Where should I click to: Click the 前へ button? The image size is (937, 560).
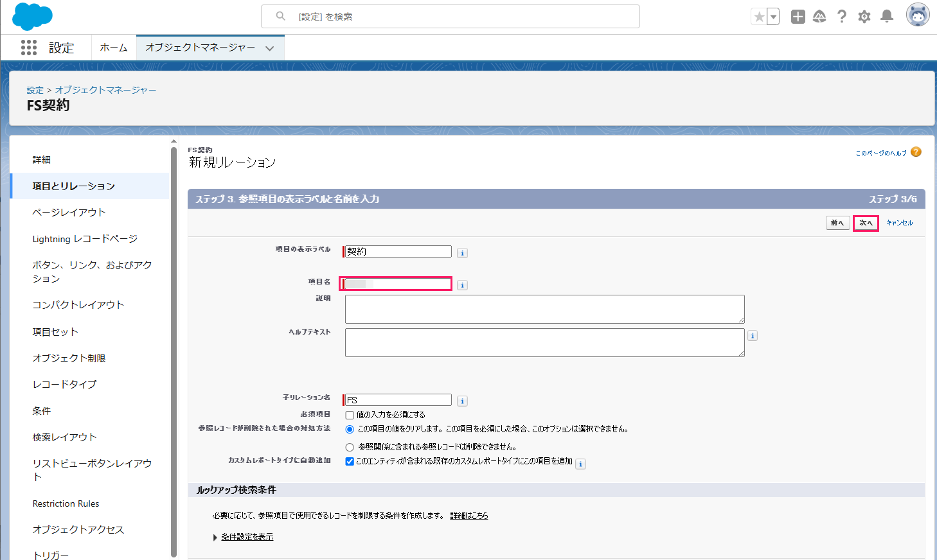click(838, 223)
